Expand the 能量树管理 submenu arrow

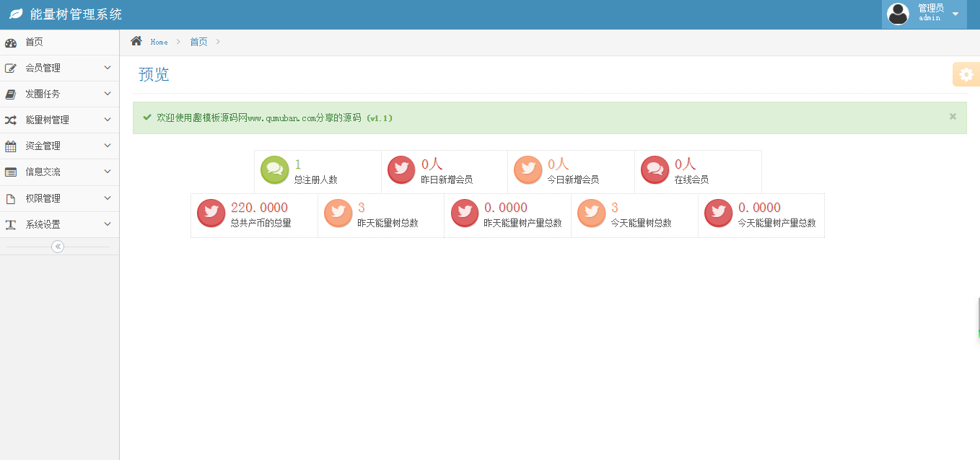coord(108,120)
